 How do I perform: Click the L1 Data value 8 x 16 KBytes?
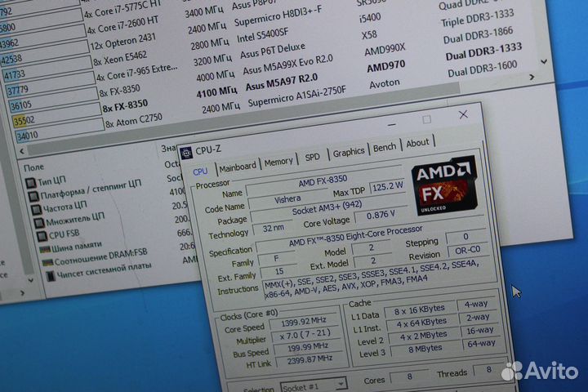420,311
